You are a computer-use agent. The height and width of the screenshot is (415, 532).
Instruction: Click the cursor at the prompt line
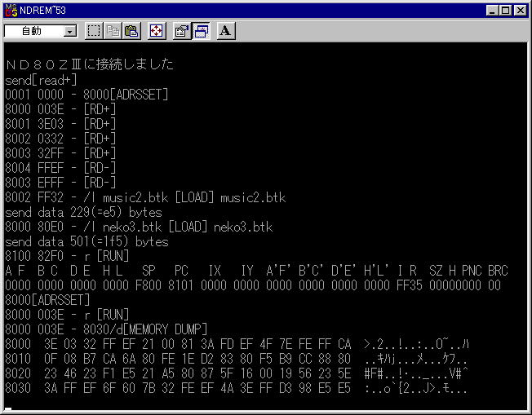click(8, 409)
